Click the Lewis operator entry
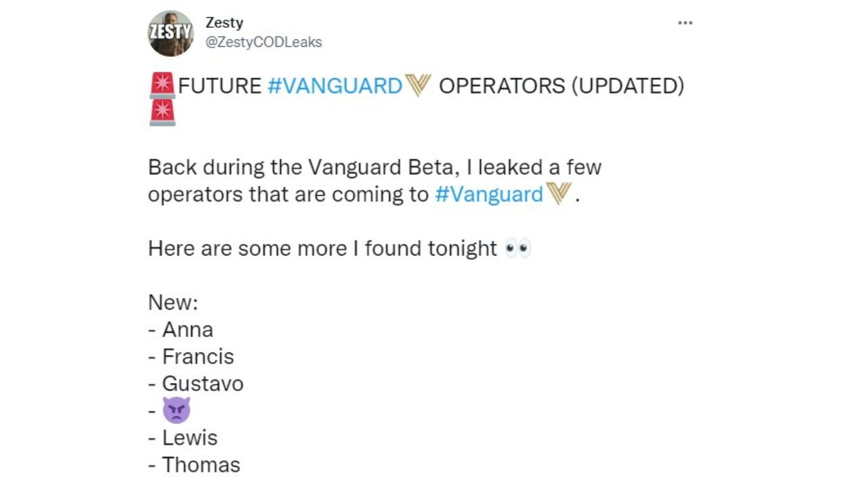Image resolution: width=868 pixels, height=488 pixels. point(189,438)
